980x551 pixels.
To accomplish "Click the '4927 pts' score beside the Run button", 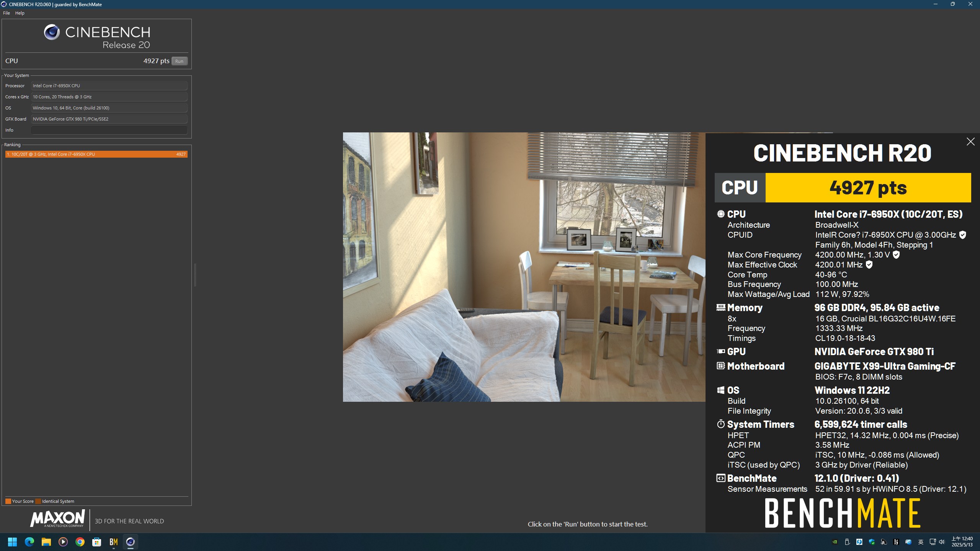I will pyautogui.click(x=156, y=61).
